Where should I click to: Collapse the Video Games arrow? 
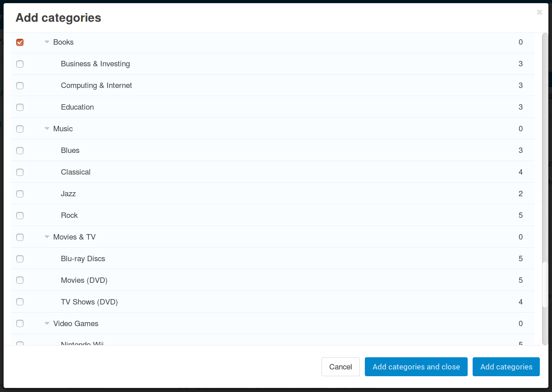pos(47,323)
